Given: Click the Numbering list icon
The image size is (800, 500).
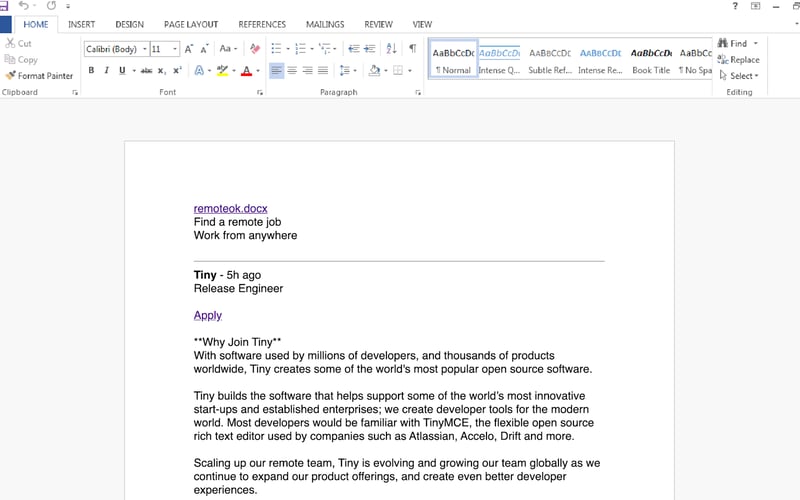Looking at the screenshot, I should point(300,49).
